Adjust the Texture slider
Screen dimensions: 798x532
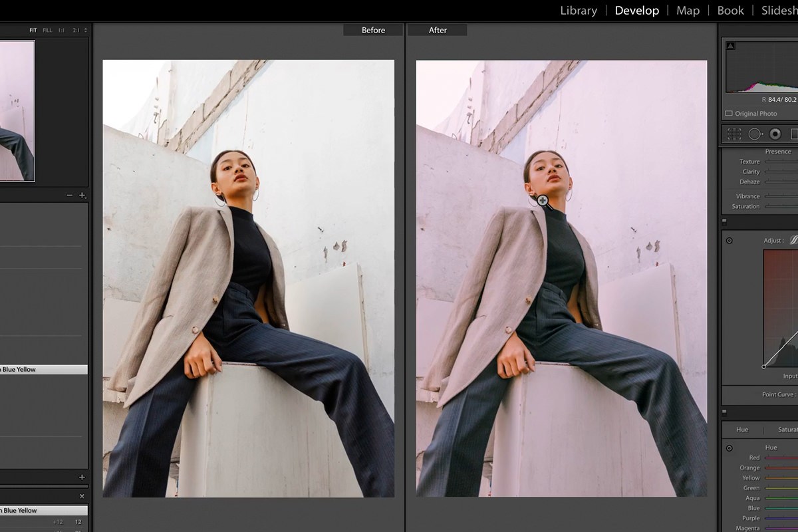pyautogui.click(x=781, y=162)
